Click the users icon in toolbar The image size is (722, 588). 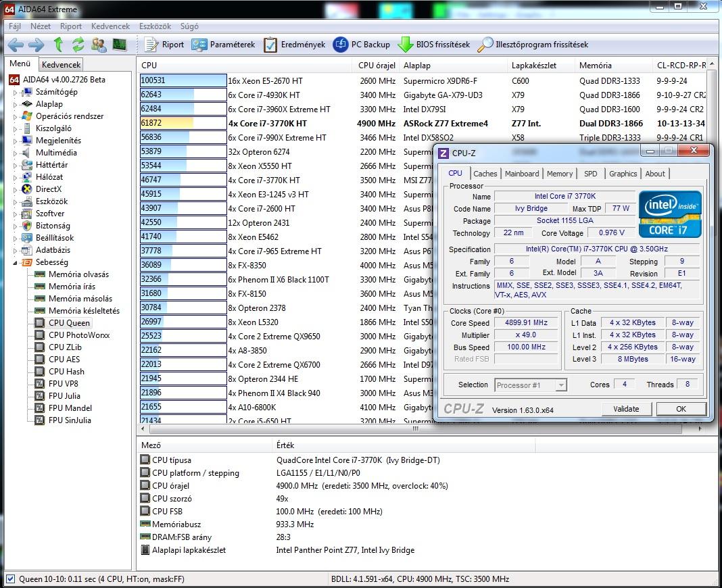pos(99,45)
